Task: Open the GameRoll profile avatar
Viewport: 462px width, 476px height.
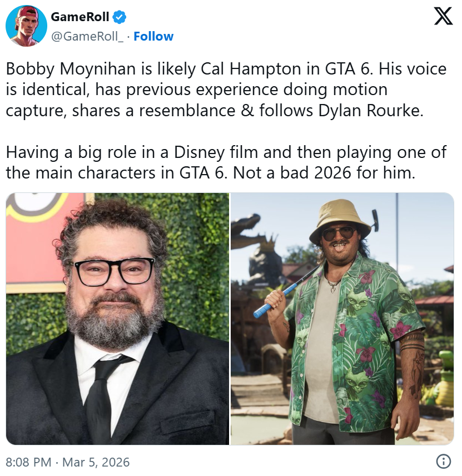Action: point(26,26)
